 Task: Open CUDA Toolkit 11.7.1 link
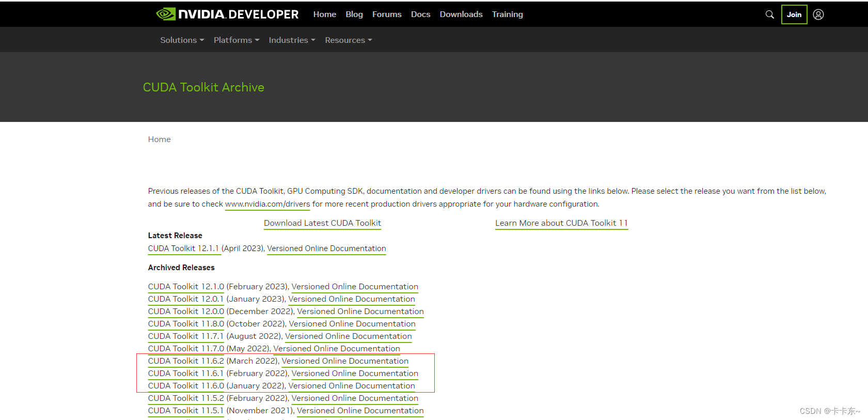186,336
